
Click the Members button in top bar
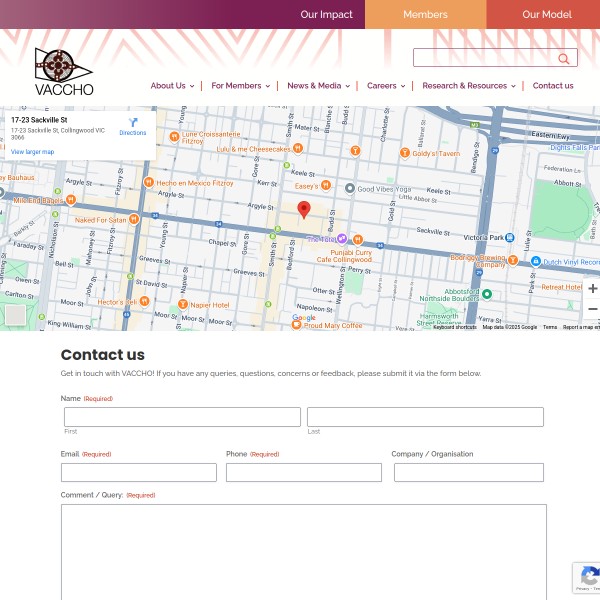(425, 14)
